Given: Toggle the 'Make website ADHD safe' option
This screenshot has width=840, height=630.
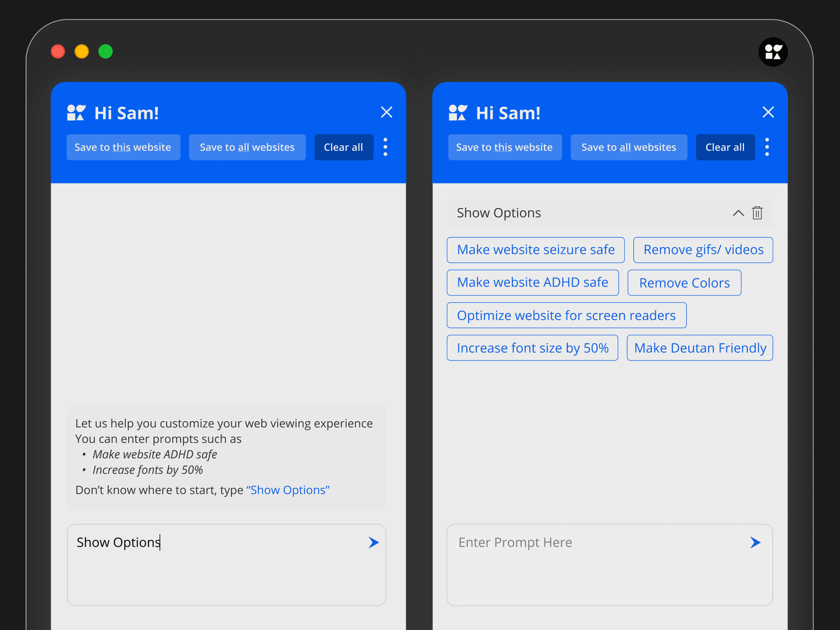Looking at the screenshot, I should pyautogui.click(x=532, y=282).
